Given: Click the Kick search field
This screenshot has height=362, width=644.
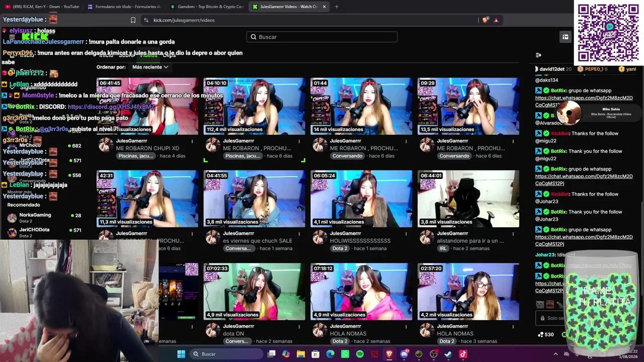Looking at the screenshot, I should (x=322, y=37).
